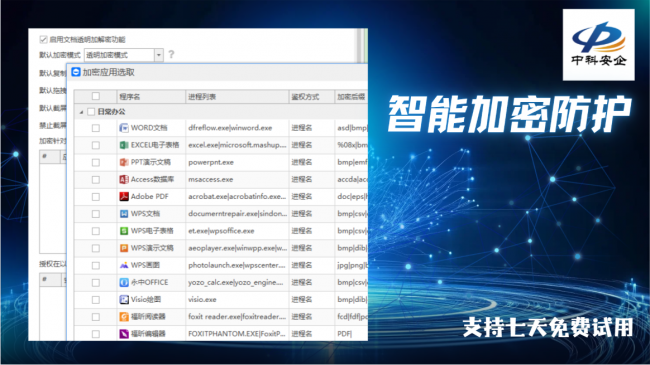Click excel.exe|microsoft.mashup process cell
Image resolution: width=650 pixels, height=365 pixels.
coord(237,145)
